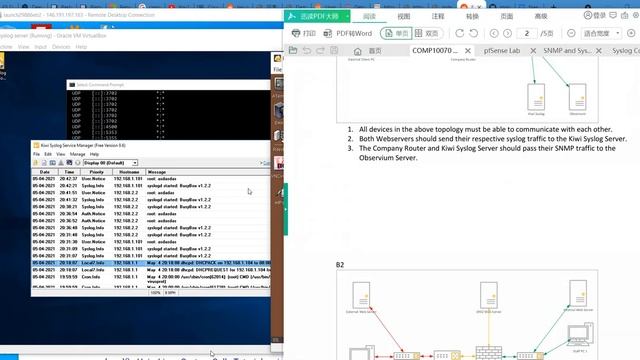Image resolution: width=640 pixels, height=360 pixels.
Task: Go to the home (首页) tab
Action: pyautogui.click(x=367, y=51)
